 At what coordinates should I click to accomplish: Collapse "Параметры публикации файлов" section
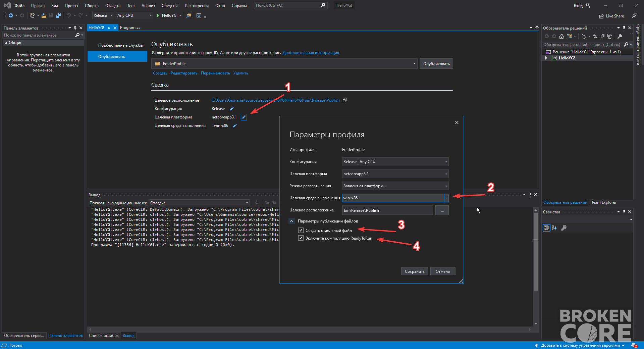click(x=291, y=221)
